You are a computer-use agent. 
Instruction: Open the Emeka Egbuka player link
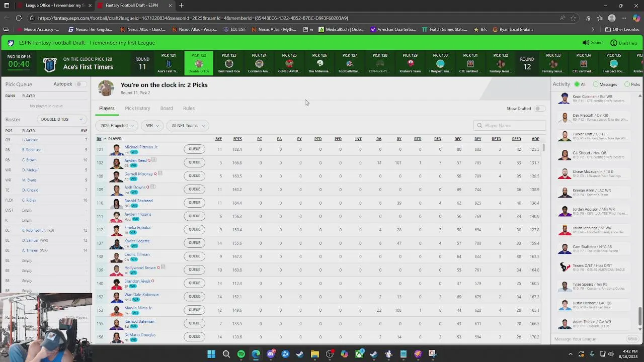pos(137,227)
